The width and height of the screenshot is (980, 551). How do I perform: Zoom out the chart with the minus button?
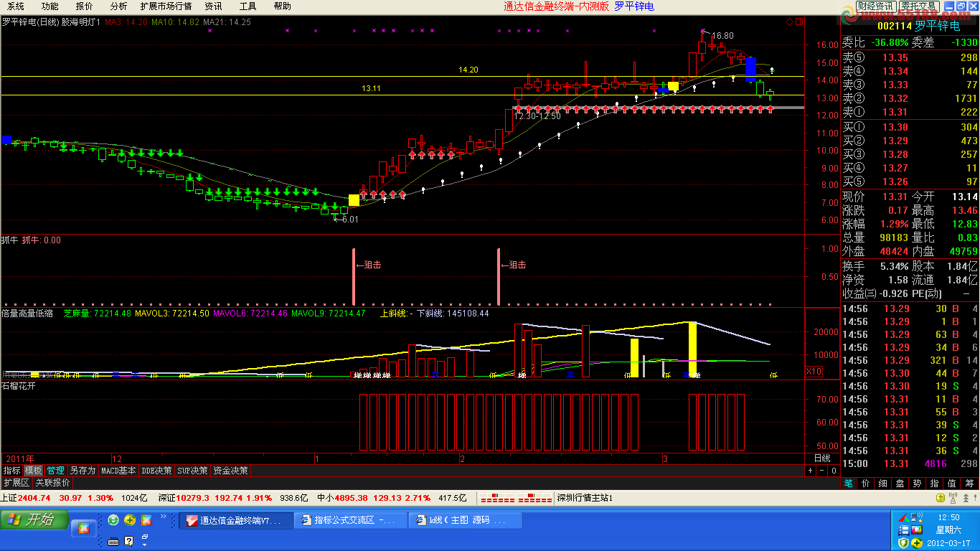[821, 471]
